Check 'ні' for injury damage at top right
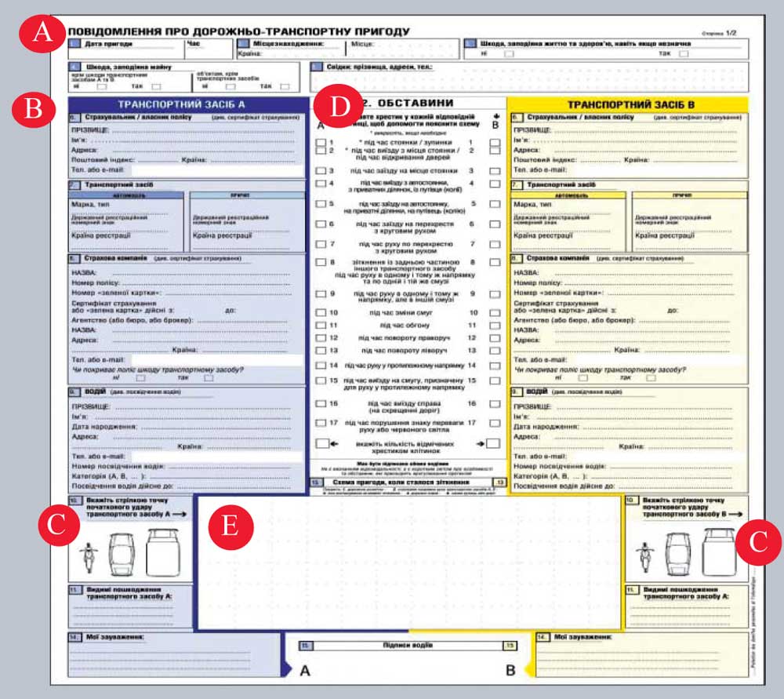The image size is (784, 699). [509, 53]
